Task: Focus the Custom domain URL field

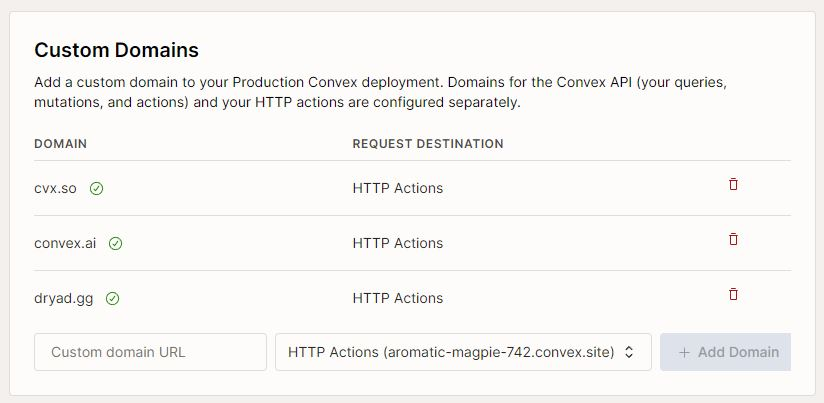Action: [150, 352]
